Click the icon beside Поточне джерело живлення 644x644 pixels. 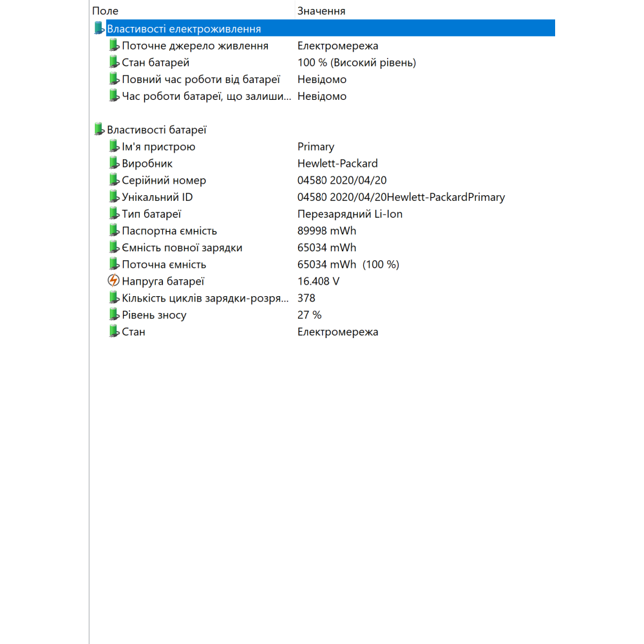pyautogui.click(x=114, y=46)
